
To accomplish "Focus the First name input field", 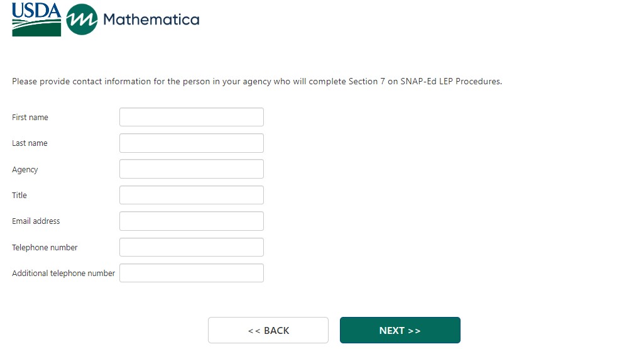I will 191,117.
